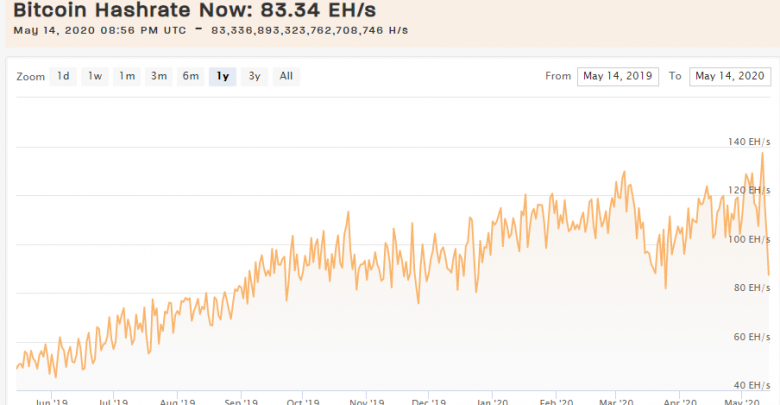The image size is (780, 405).
Task: Switch chart zoom to 1m
Action: coord(127,77)
